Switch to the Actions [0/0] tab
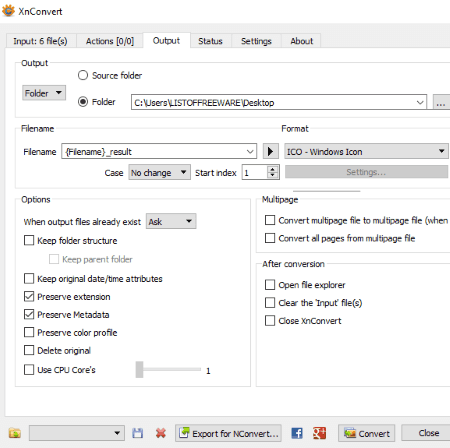 (x=110, y=41)
